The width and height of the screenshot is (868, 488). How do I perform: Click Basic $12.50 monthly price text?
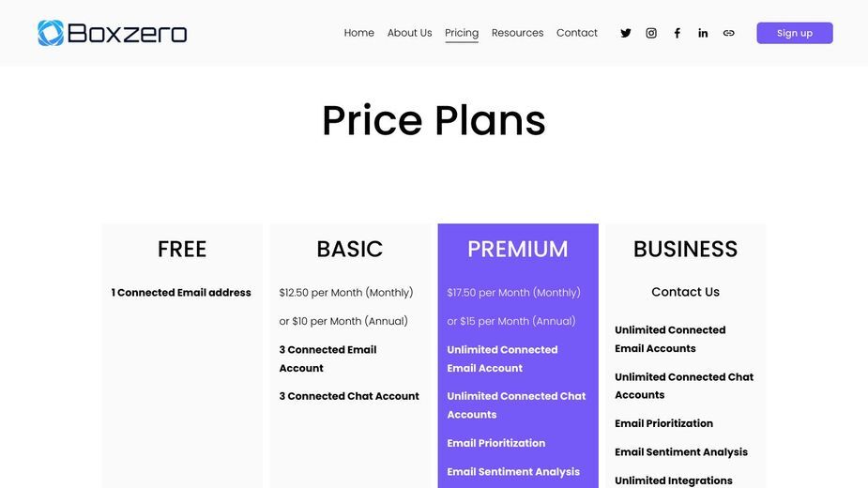(x=346, y=293)
